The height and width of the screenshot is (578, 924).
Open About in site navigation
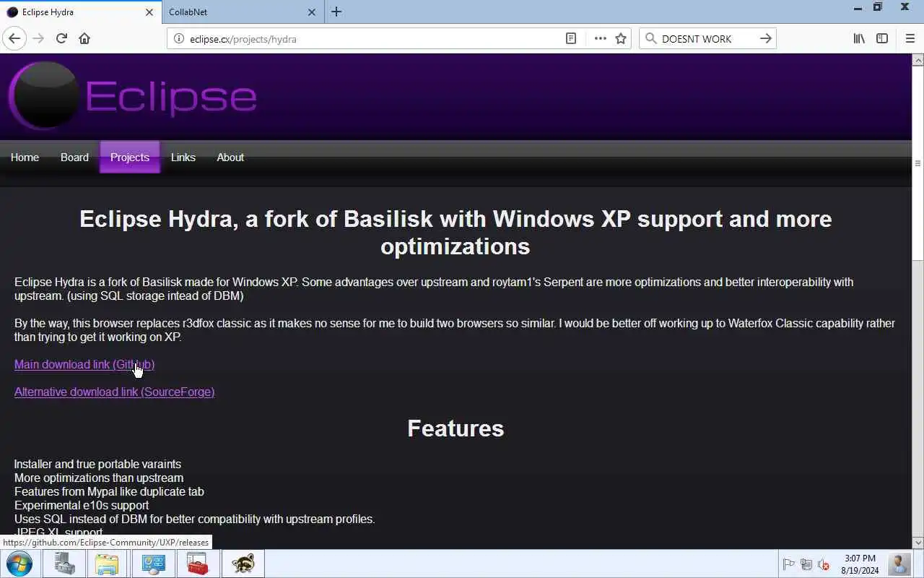click(x=230, y=158)
